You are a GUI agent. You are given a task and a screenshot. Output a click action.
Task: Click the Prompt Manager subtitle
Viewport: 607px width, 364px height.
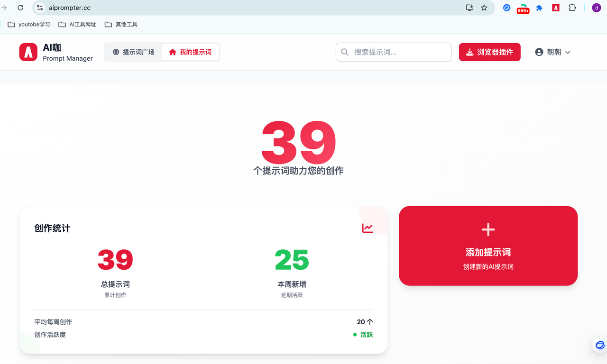click(68, 58)
